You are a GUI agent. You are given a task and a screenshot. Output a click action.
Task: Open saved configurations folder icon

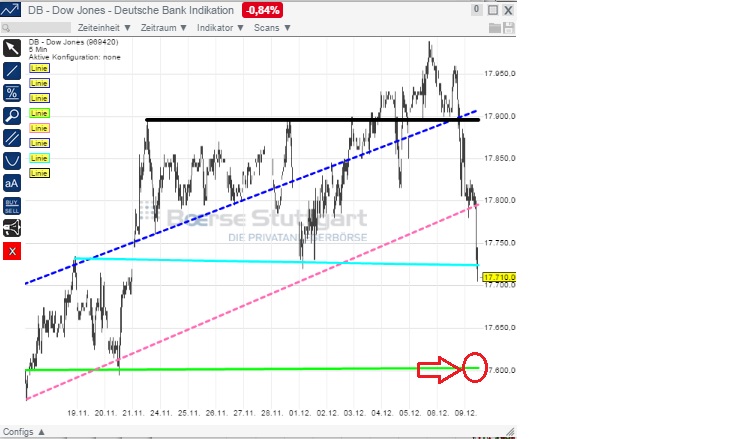point(495,28)
